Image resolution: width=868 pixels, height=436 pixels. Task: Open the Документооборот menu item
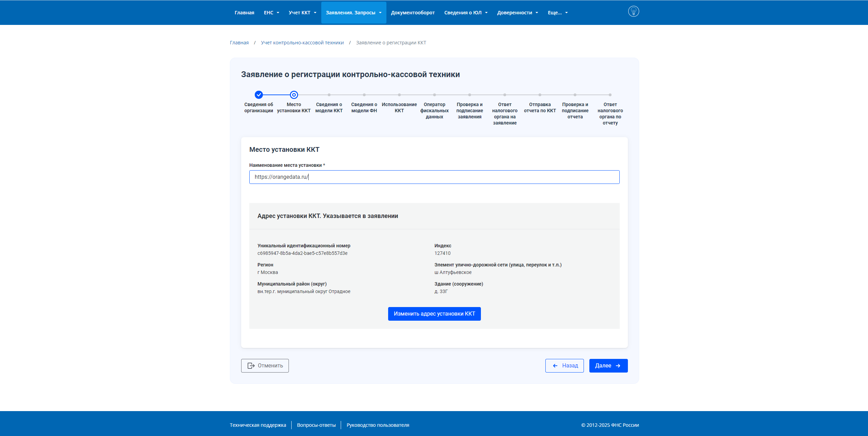413,13
